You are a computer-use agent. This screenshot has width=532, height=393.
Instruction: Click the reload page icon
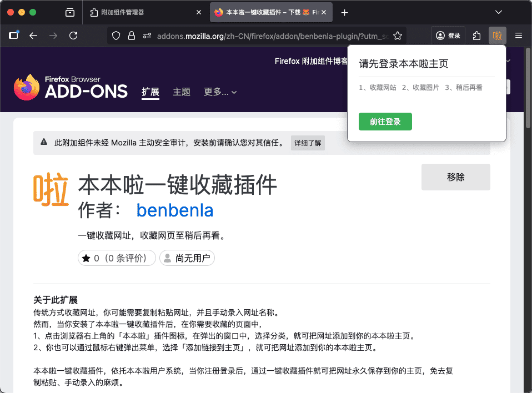pyautogui.click(x=73, y=36)
